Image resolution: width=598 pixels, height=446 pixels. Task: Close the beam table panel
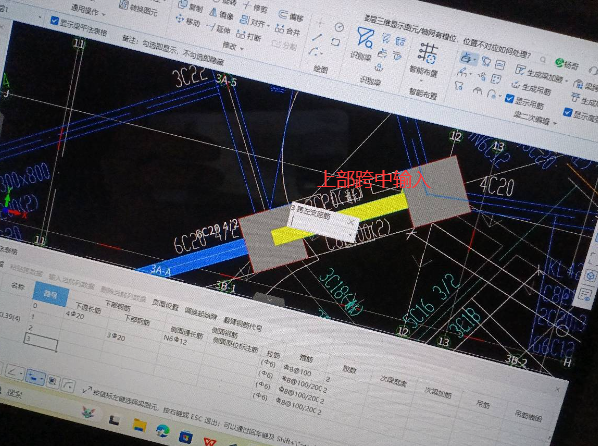557,390
